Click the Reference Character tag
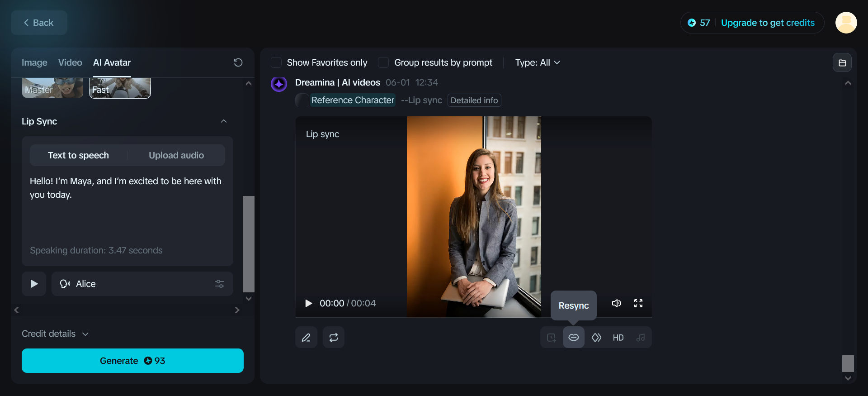 [x=353, y=100]
